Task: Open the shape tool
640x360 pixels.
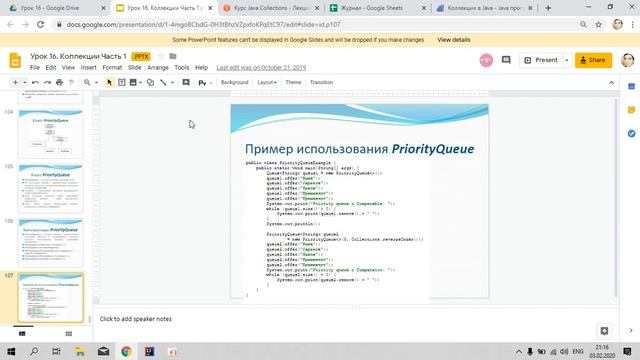Action: [x=150, y=82]
